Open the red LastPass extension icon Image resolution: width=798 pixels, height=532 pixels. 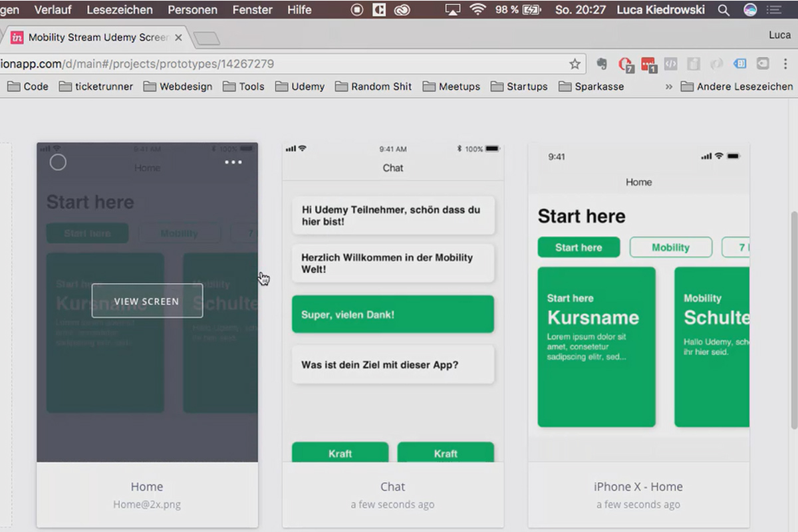(648, 65)
